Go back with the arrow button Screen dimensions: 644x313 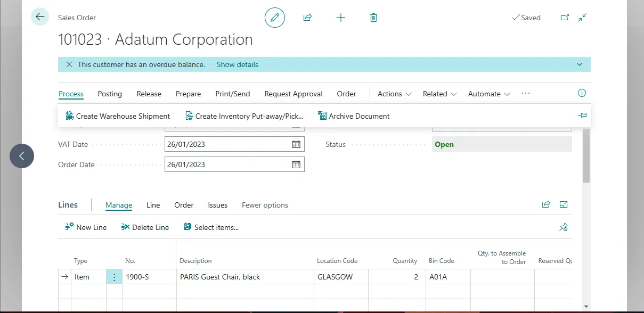(x=40, y=17)
